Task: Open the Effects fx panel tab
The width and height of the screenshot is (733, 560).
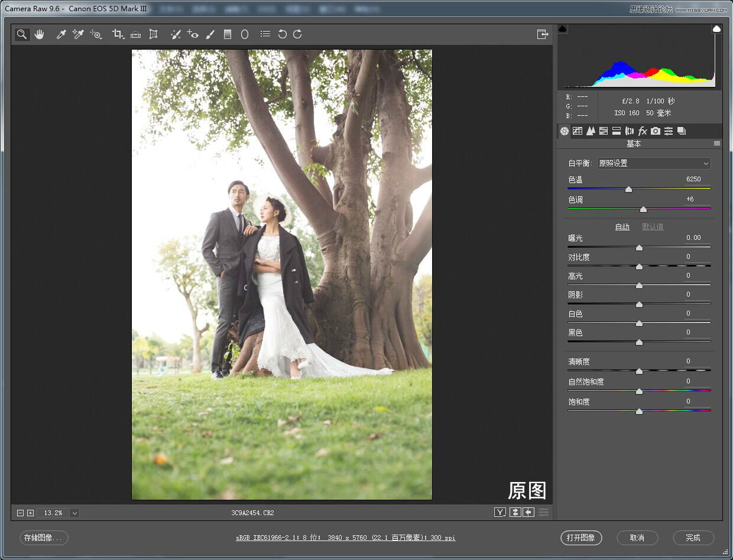Action: coord(643,131)
